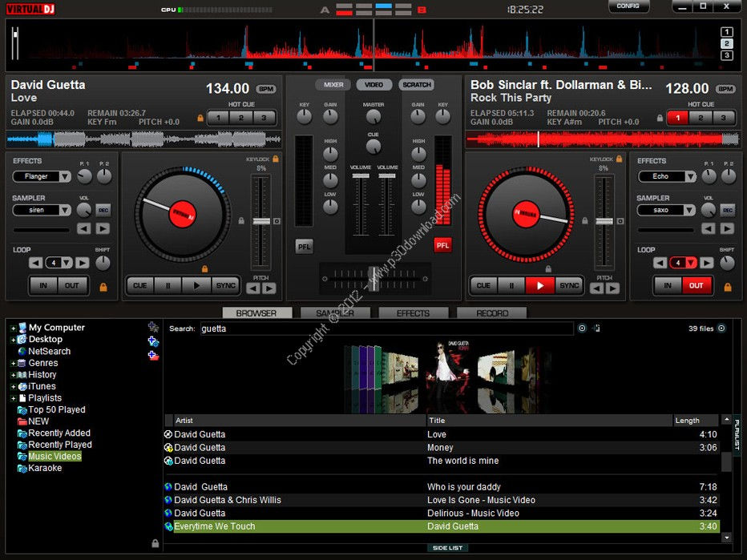Pause the left deck
The image size is (747, 560).
click(x=168, y=286)
